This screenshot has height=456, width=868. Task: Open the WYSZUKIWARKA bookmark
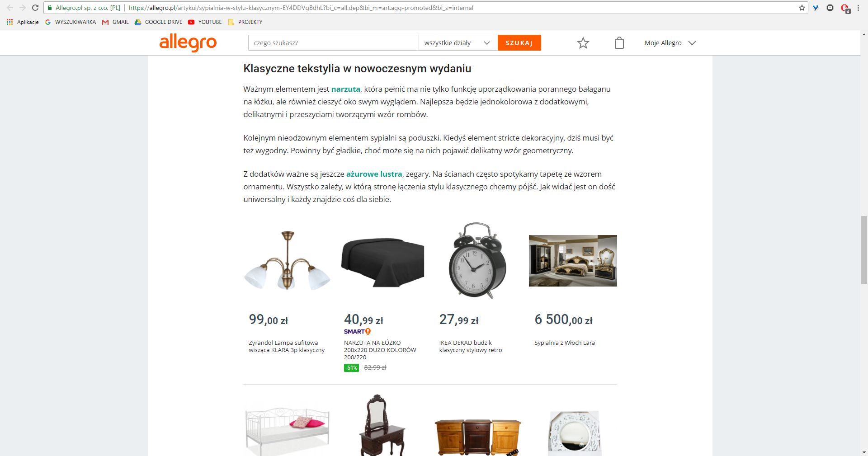point(71,22)
